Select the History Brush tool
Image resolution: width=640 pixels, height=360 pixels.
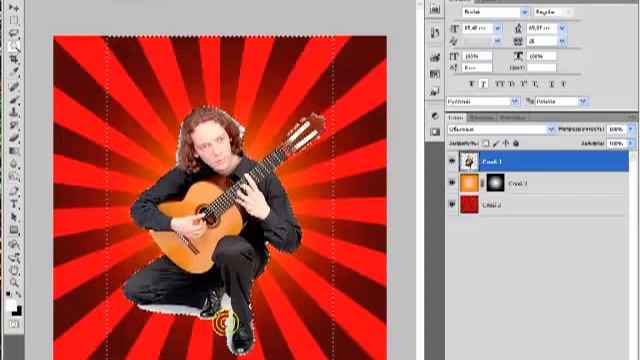(14, 125)
